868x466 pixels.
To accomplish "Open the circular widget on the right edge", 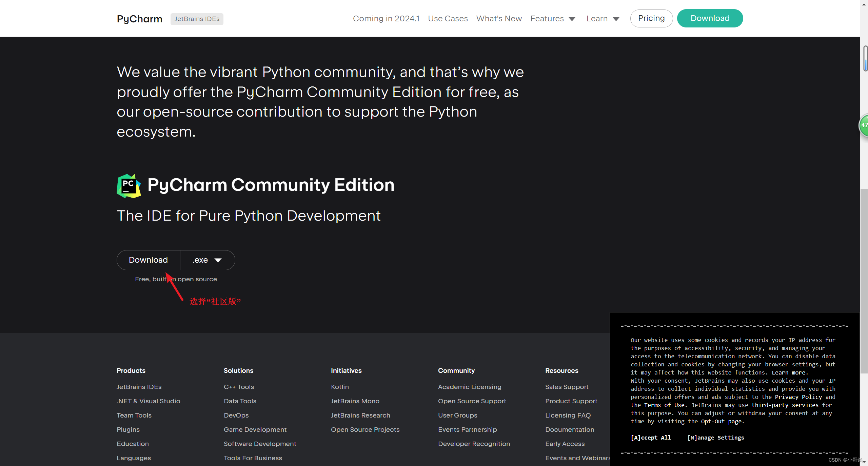I will tap(864, 125).
